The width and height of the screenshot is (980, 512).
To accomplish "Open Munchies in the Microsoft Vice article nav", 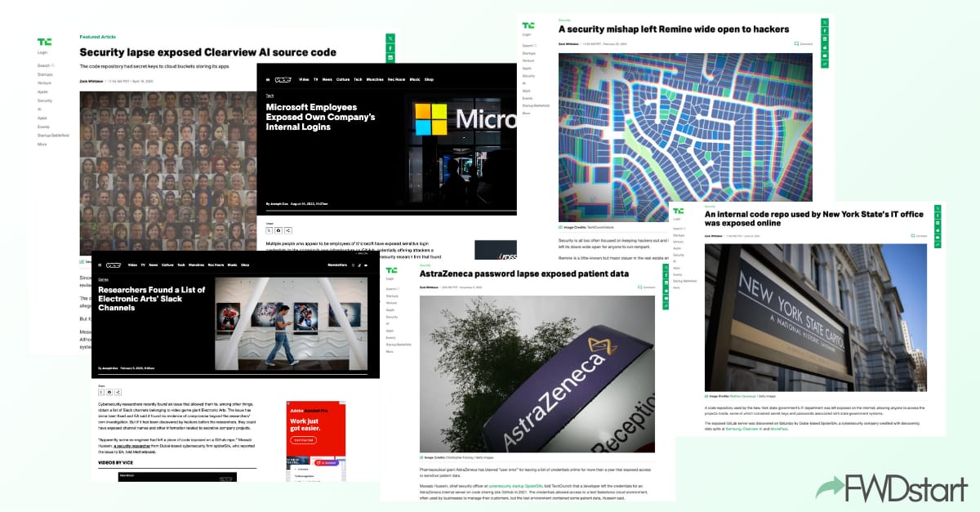I will pos(375,79).
